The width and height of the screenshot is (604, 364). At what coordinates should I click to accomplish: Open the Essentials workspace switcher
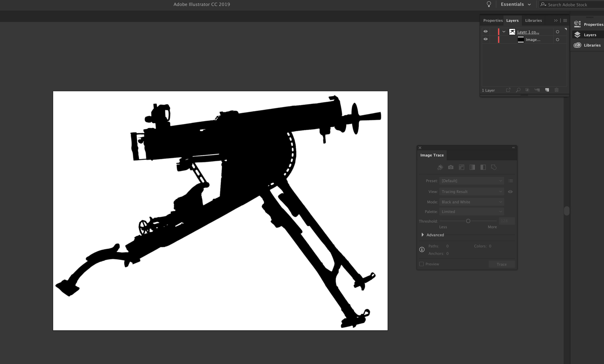[x=516, y=4]
